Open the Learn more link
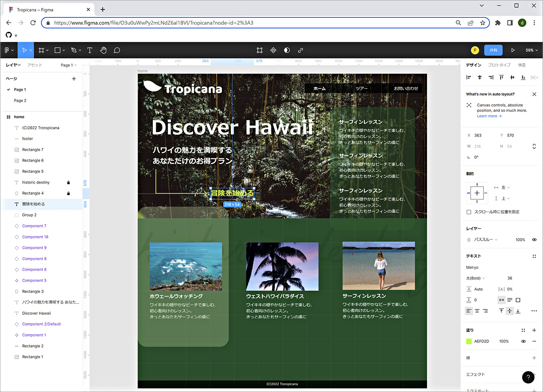Image resolution: width=543 pixels, height=392 pixels. click(489, 116)
